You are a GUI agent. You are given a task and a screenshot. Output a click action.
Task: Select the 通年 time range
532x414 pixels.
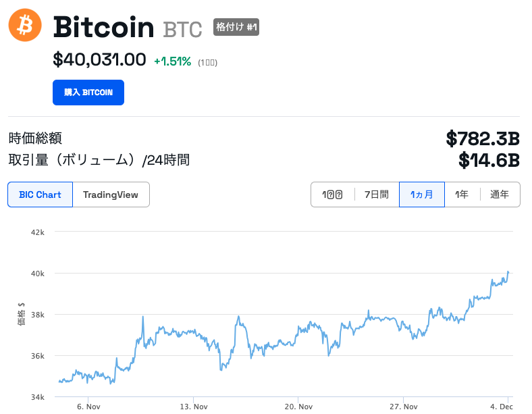(x=500, y=195)
